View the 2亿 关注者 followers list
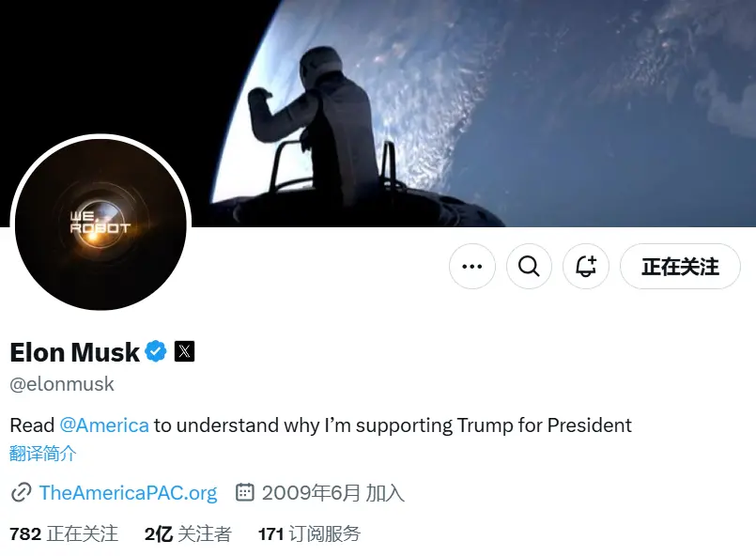This screenshot has width=756, height=556. click(188, 534)
